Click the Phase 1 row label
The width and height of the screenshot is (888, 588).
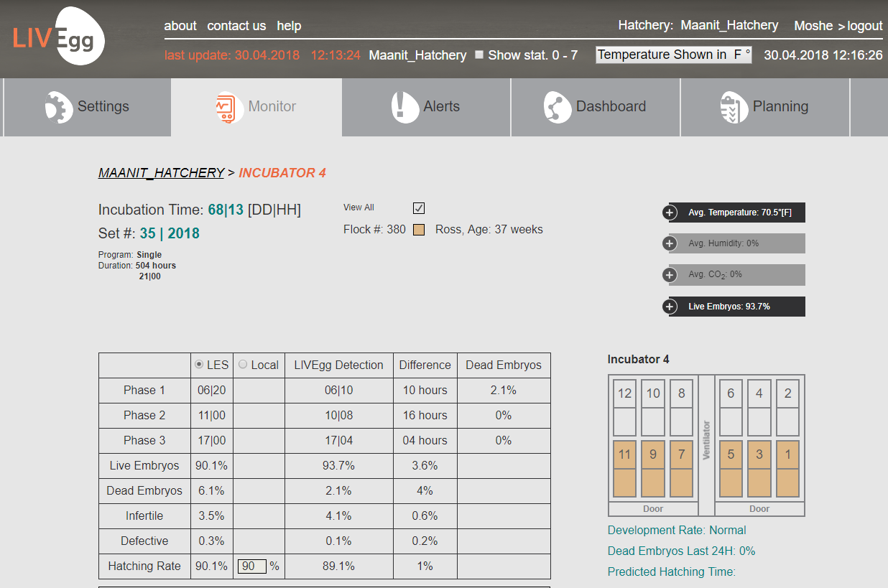144,391
